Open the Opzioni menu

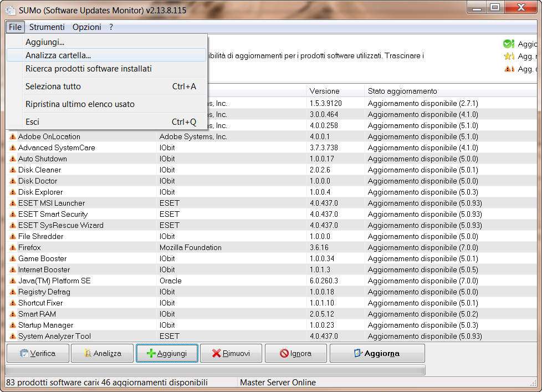point(87,27)
